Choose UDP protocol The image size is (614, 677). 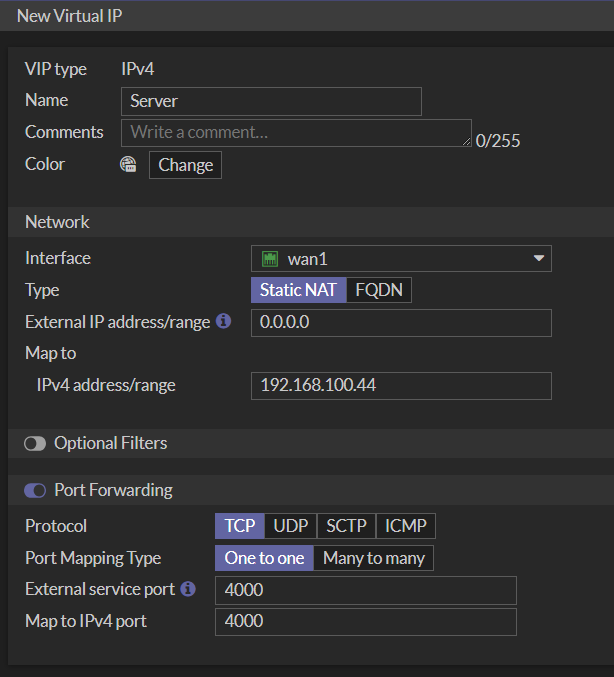point(291,526)
